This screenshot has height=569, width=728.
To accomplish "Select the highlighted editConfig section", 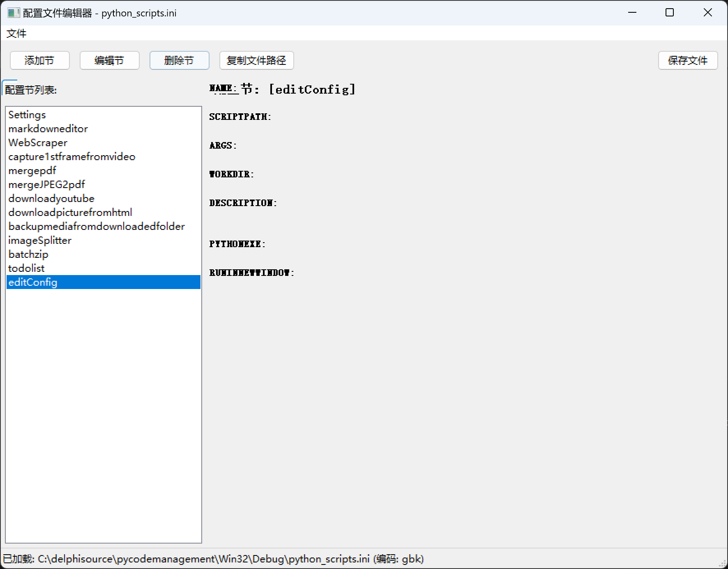I will tap(103, 282).
